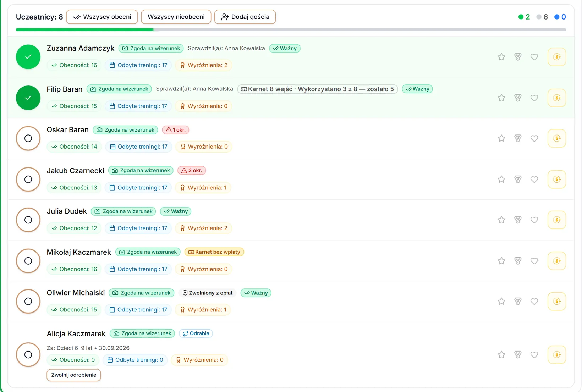Click the star icon for Zuzanna Adamczyk

pyautogui.click(x=501, y=57)
